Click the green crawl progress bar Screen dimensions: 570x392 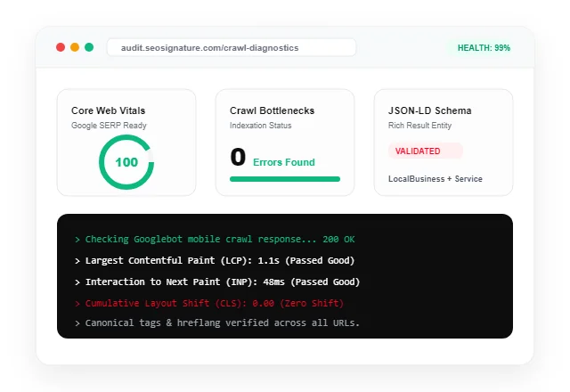[285, 179]
